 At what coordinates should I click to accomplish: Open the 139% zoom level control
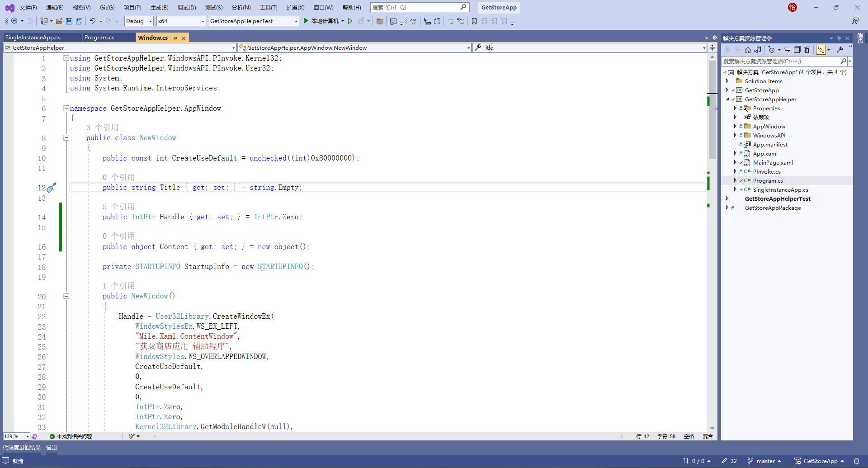pos(16,436)
